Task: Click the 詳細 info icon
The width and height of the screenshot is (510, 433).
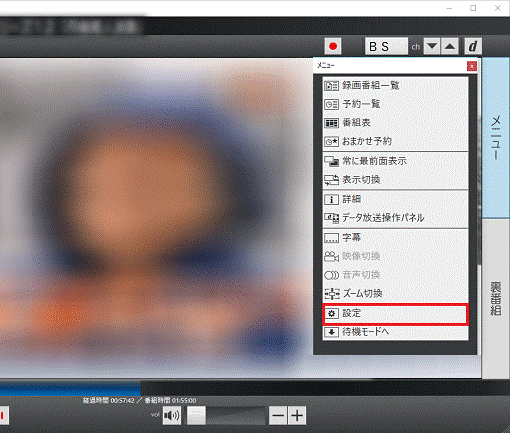Action: pyautogui.click(x=331, y=200)
